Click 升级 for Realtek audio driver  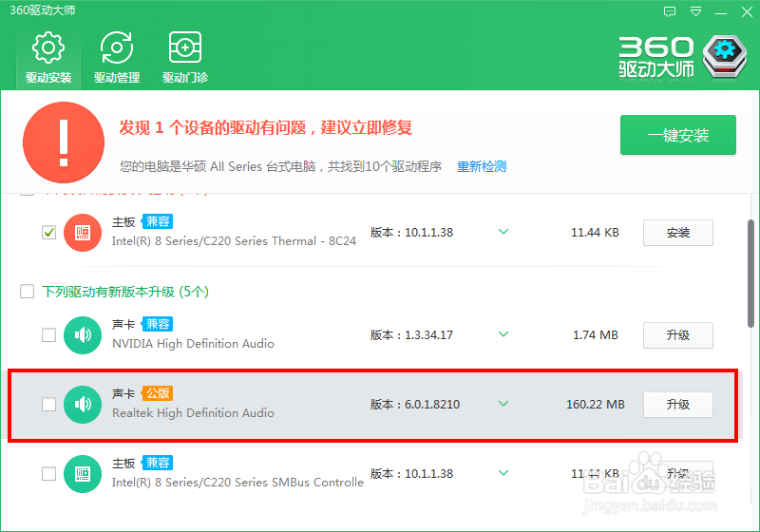(678, 404)
